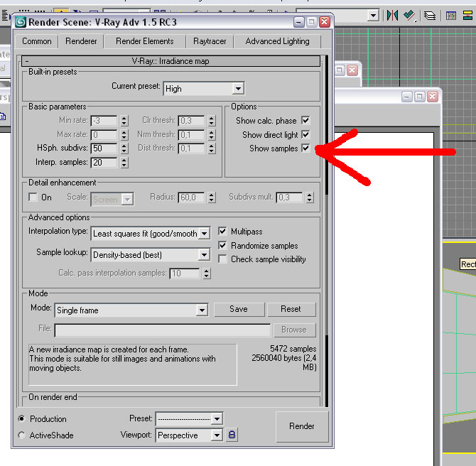This screenshot has width=476, height=466.
Task: Open the Interpolation type dropdown
Action: [205, 234]
